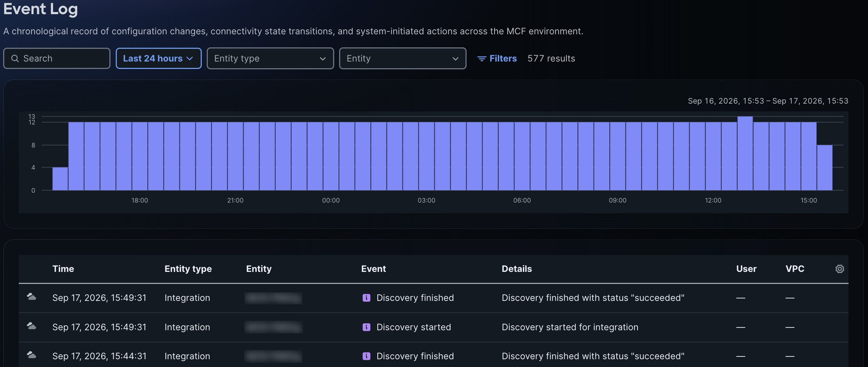Click the table column settings gear icon

840,269
